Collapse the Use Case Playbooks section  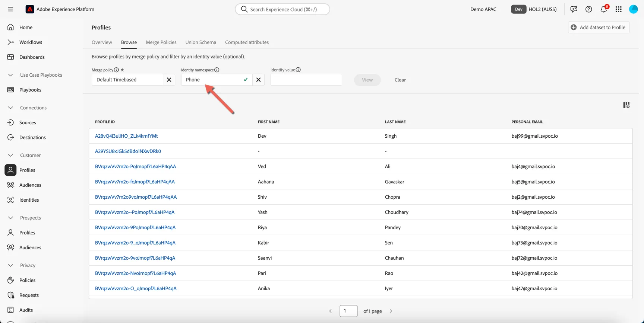[10, 75]
